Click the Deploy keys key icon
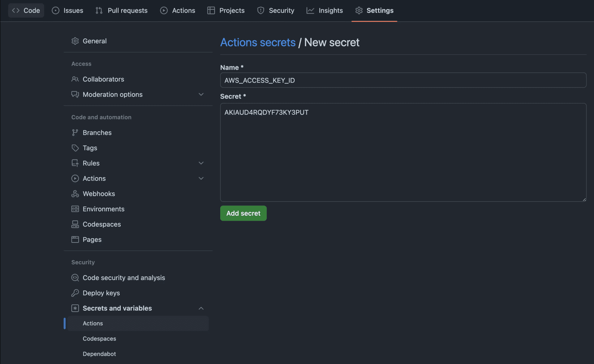This screenshot has width=594, height=364. [x=75, y=293]
